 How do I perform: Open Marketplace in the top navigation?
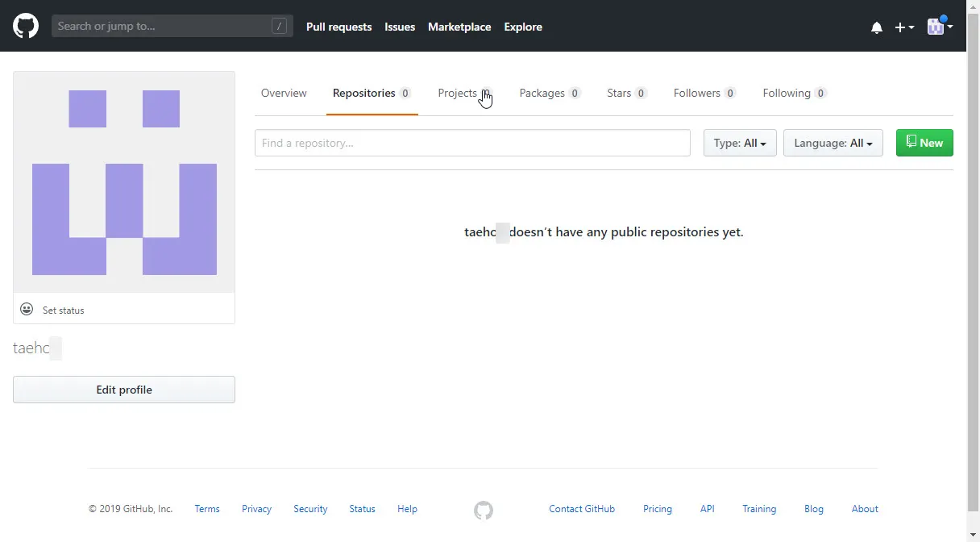(459, 27)
